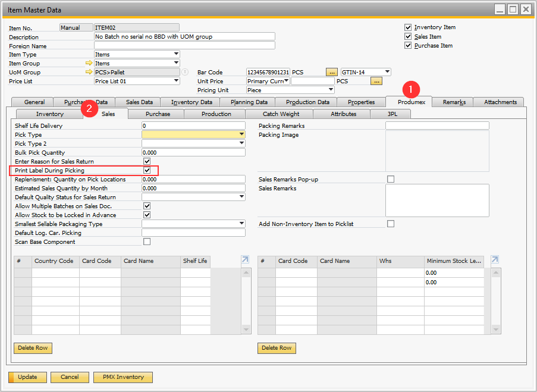Click the round icon right of UoM Group field
This screenshot has width=537, height=392.
click(x=185, y=72)
